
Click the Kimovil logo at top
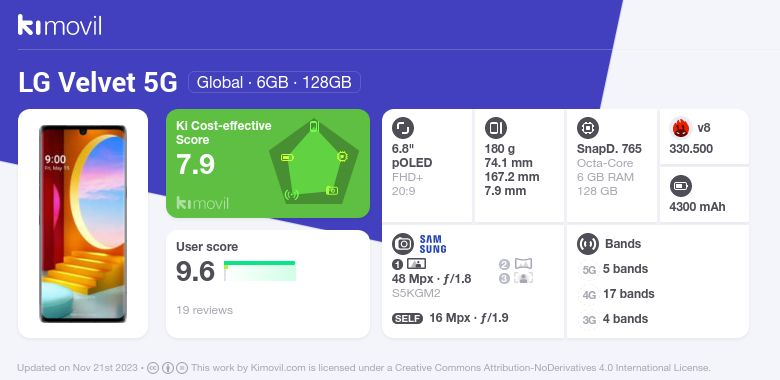click(60, 25)
